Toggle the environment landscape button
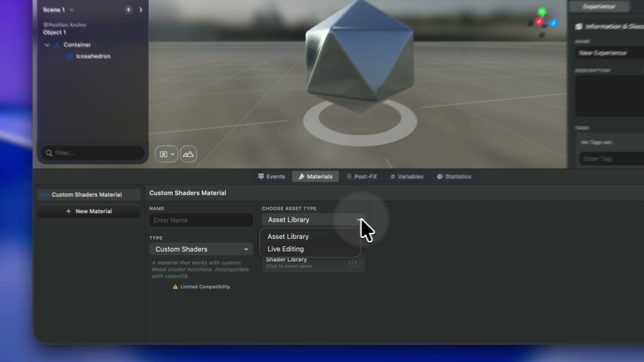The image size is (644, 362). (188, 154)
